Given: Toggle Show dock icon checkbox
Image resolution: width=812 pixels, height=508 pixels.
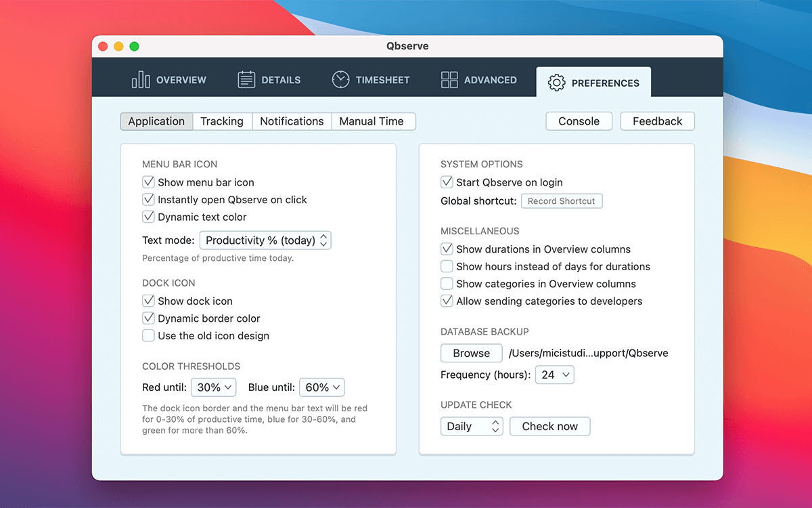Looking at the screenshot, I should (x=148, y=301).
